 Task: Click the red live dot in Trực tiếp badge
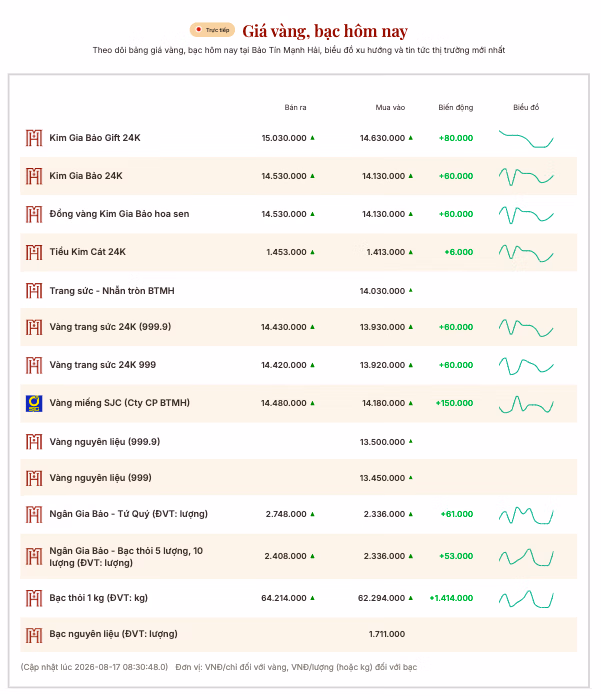tap(199, 29)
